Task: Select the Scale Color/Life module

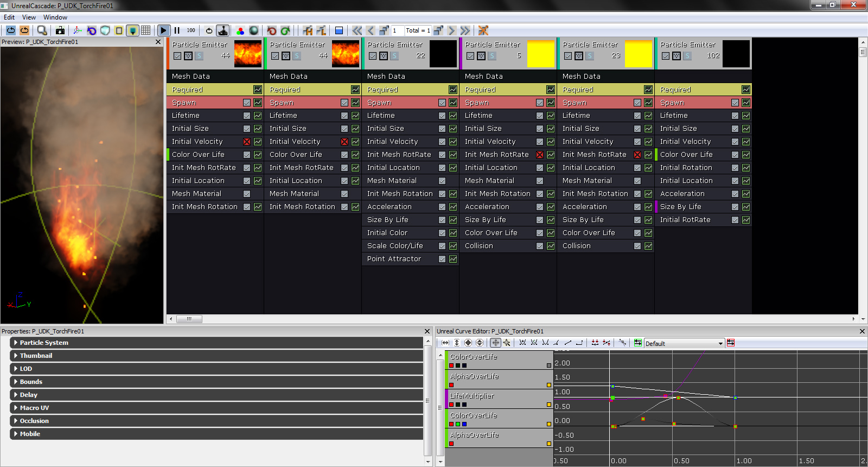Action: (x=395, y=246)
